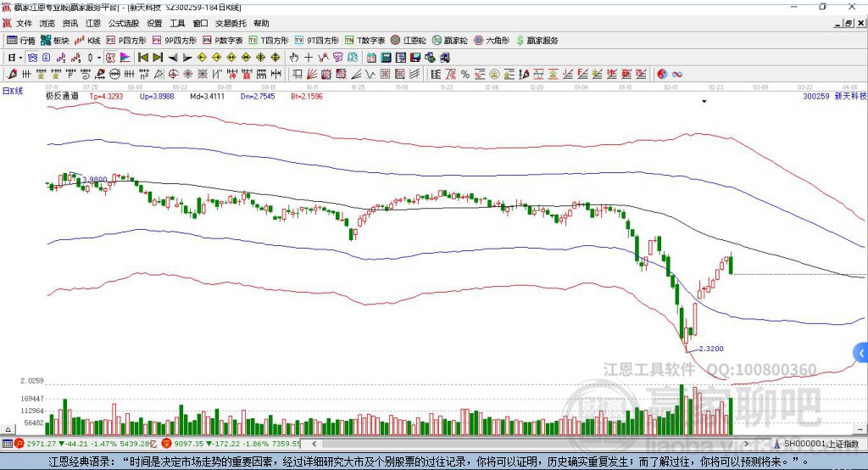Click the blue infinity symbol icon
Screen dimensions: 868x470
point(677,75)
